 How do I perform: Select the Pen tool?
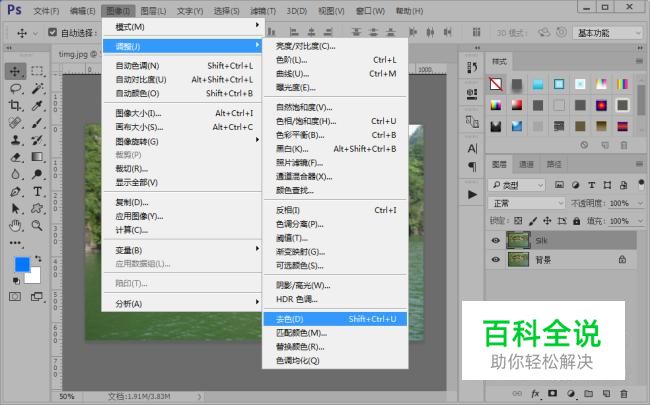click(x=15, y=192)
